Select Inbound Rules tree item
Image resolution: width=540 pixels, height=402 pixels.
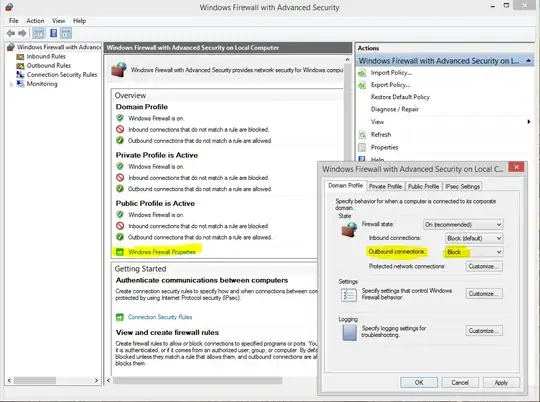(46, 56)
